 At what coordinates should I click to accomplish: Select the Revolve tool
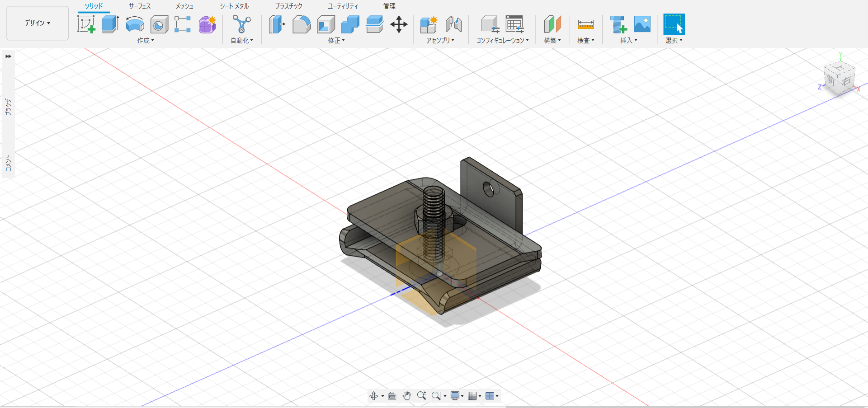pos(135,24)
